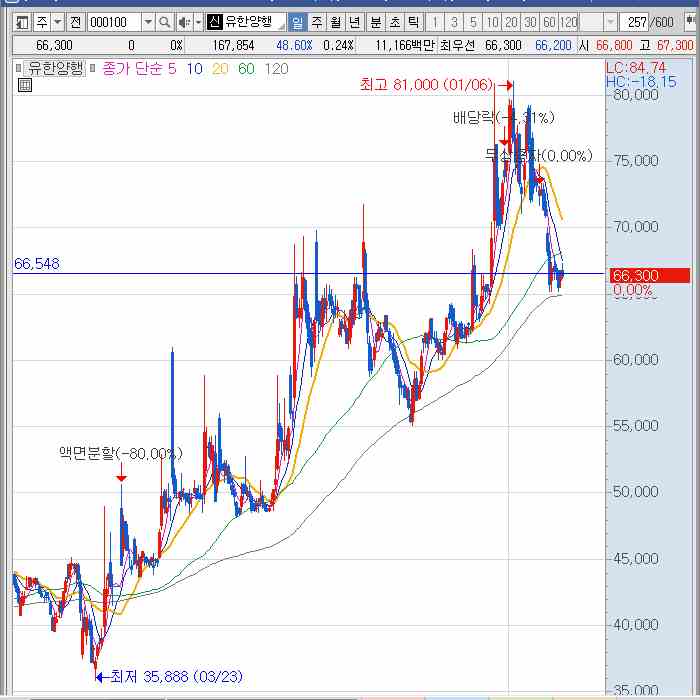Click the chart layout icon at toolbar start
The width and height of the screenshot is (700, 700).
(21, 22)
